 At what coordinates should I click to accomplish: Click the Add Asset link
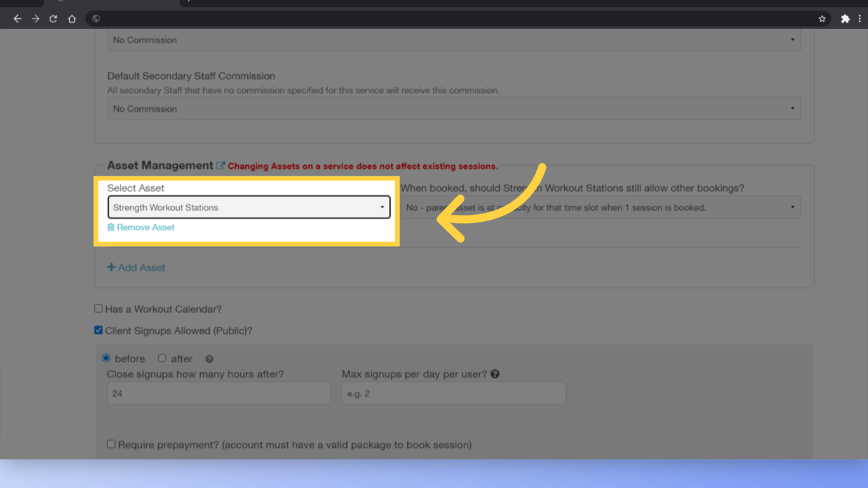click(x=136, y=268)
